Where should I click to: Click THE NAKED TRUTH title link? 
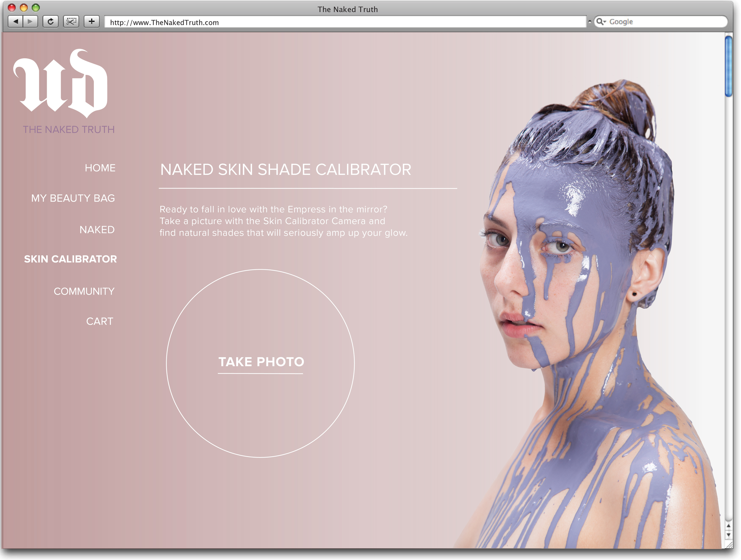(x=69, y=129)
